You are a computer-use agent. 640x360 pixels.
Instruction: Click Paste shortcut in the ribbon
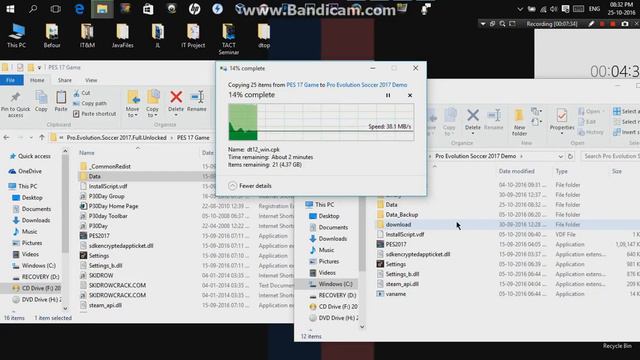coord(95,114)
